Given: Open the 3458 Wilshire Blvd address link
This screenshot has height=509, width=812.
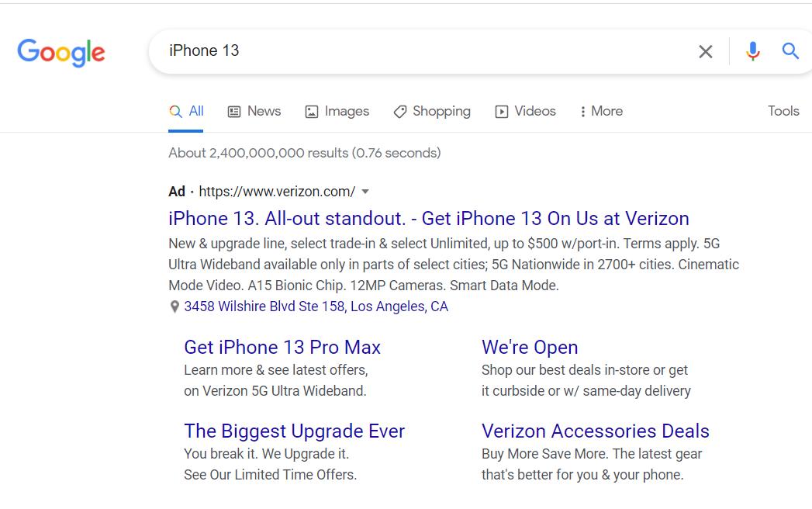Looking at the screenshot, I should click(316, 306).
